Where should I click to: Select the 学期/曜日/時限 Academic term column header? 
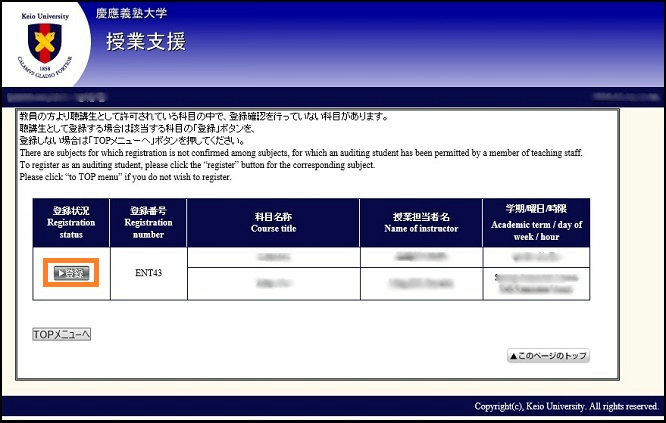point(534,220)
